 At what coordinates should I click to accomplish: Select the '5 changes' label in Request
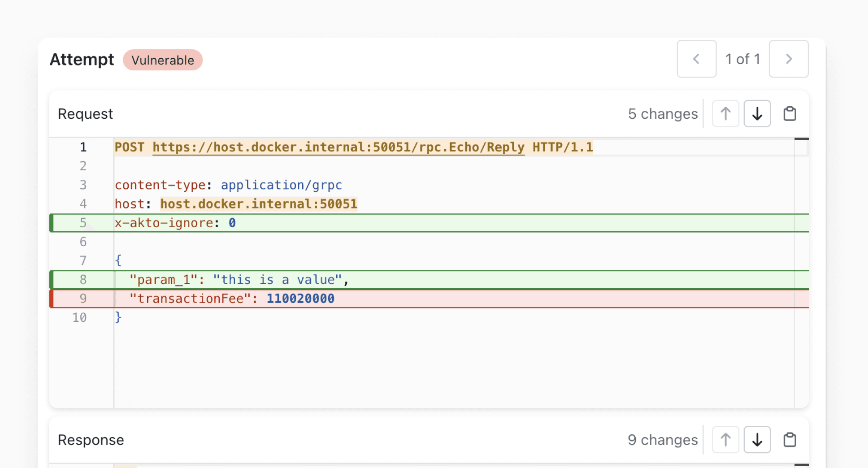click(663, 114)
